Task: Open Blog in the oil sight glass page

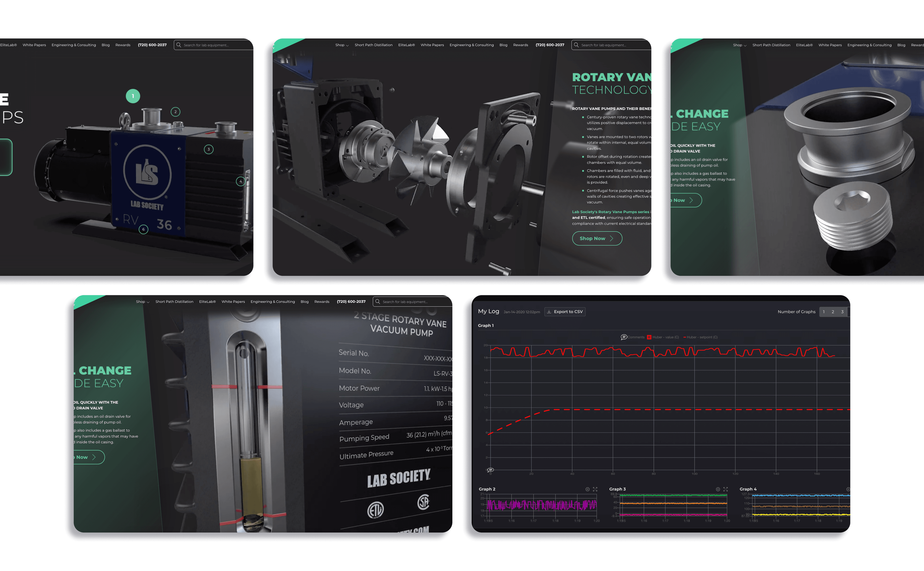Action: (304, 302)
